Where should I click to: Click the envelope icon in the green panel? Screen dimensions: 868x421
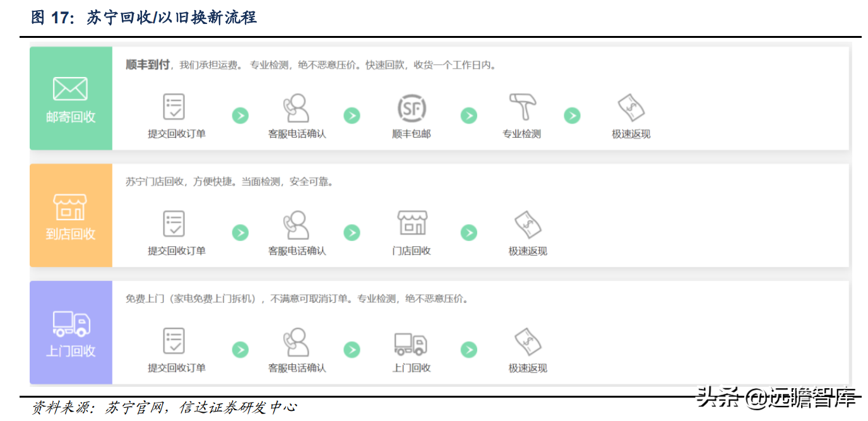click(70, 89)
